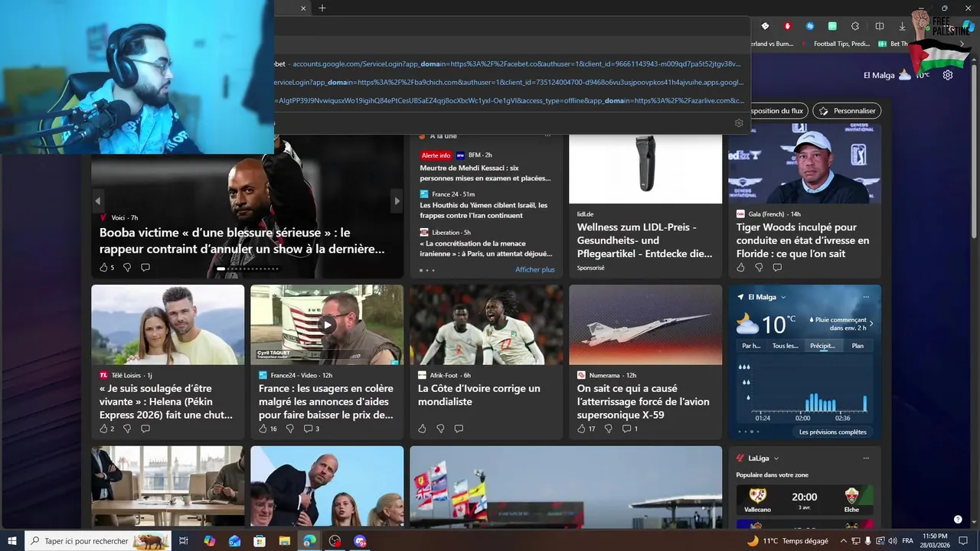The width and height of the screenshot is (980, 551).
Task: Open the 'Football Tips, Predi...' bookmark
Action: [836, 44]
